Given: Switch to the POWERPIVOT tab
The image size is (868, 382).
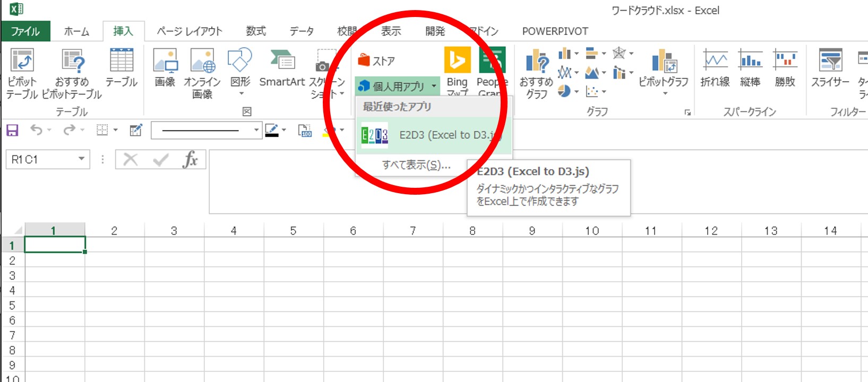Looking at the screenshot, I should click(x=555, y=31).
